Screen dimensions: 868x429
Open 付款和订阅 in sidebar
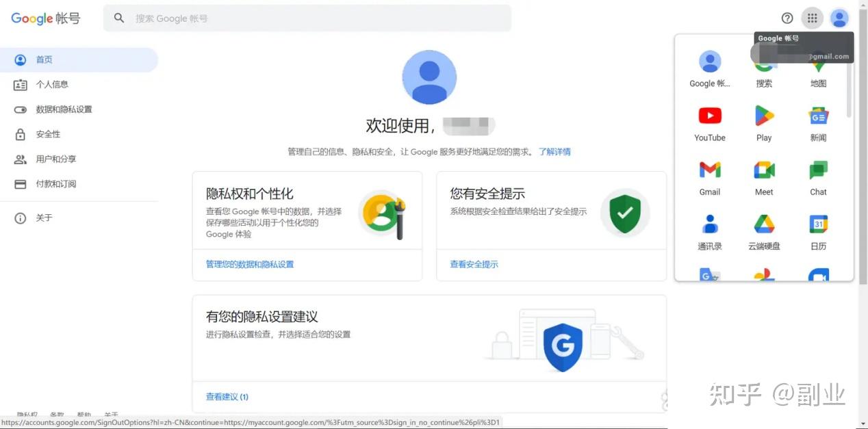coord(79,184)
